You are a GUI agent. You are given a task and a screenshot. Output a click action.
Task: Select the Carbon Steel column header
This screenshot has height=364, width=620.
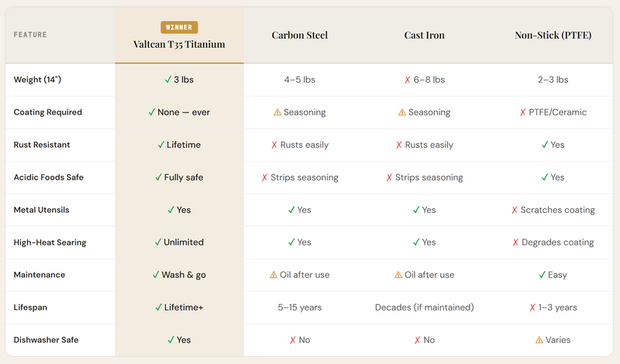coord(299,36)
